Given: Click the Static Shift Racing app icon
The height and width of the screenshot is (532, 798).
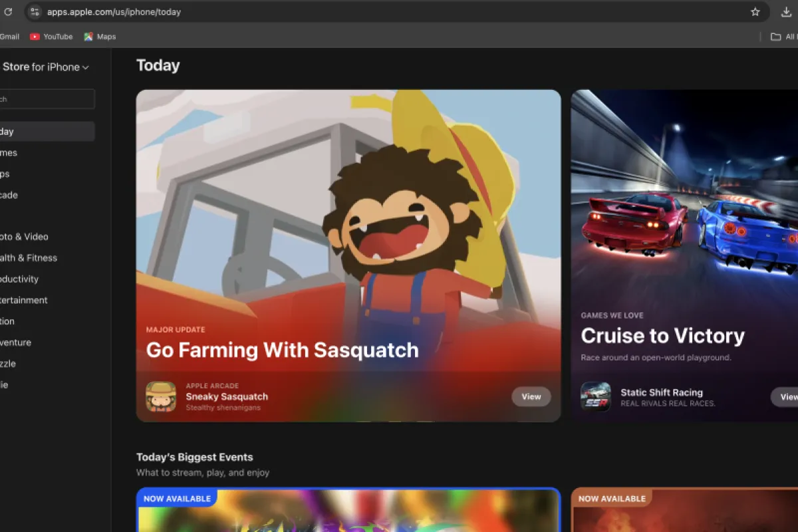Looking at the screenshot, I should tap(595, 396).
